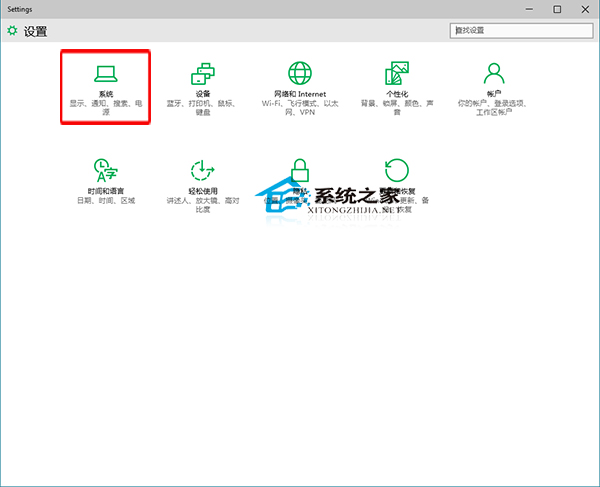Focus the 查找设置 search box
The height and width of the screenshot is (487, 600).
pos(522,31)
